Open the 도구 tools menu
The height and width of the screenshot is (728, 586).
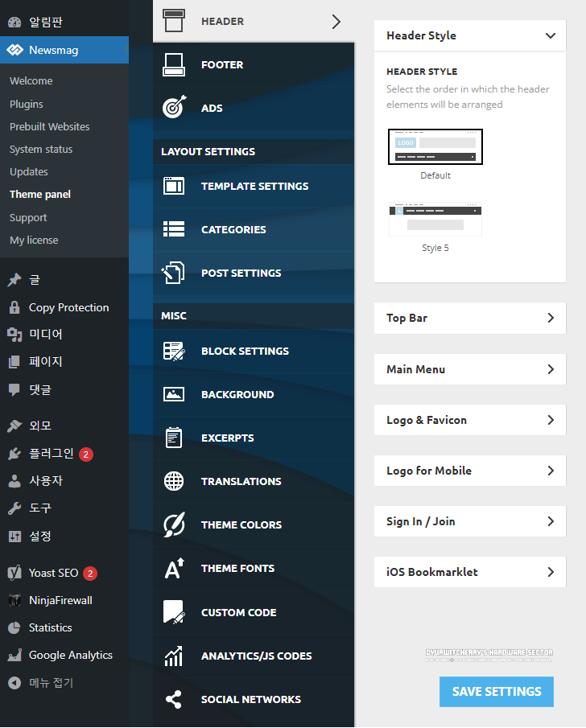point(64,508)
